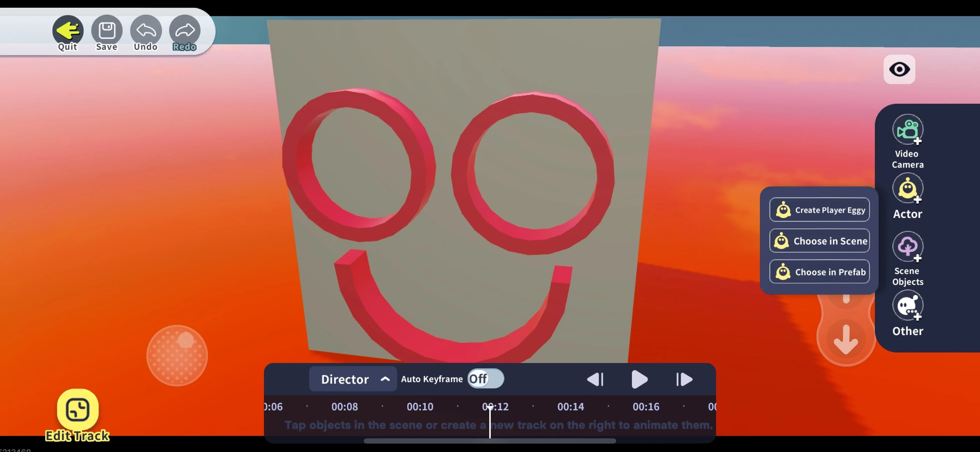This screenshot has height=452, width=980.
Task: Select Create Player Eggy option
Action: pos(819,210)
